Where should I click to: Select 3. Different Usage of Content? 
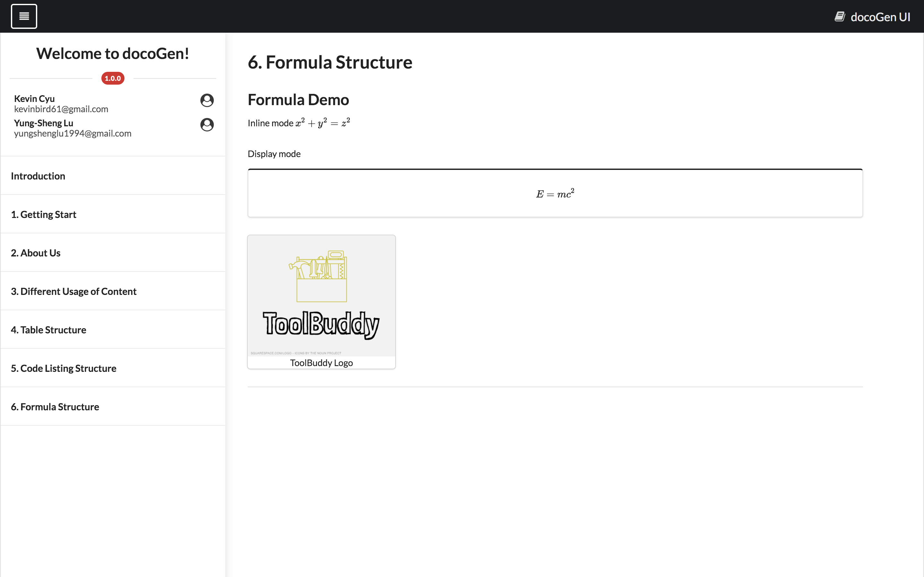click(73, 292)
